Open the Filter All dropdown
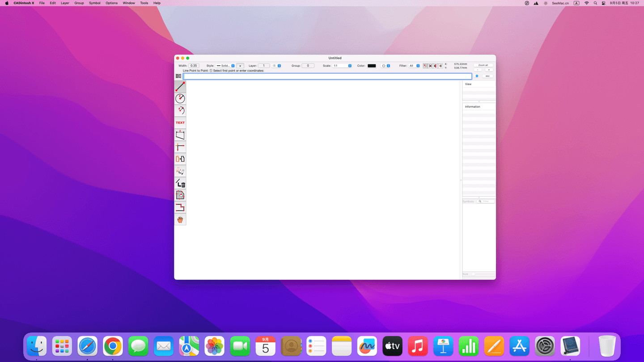This screenshot has width=644, height=362. (x=414, y=66)
